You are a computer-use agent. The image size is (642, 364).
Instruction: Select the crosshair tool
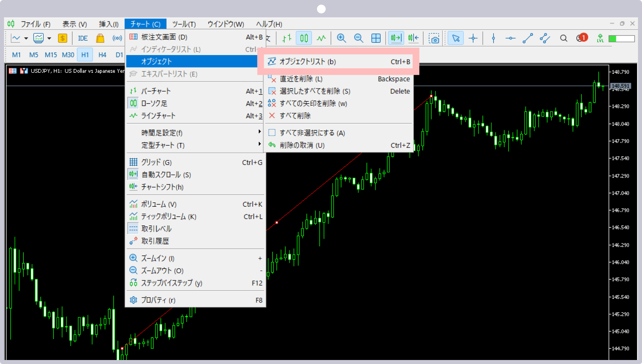[x=473, y=38]
